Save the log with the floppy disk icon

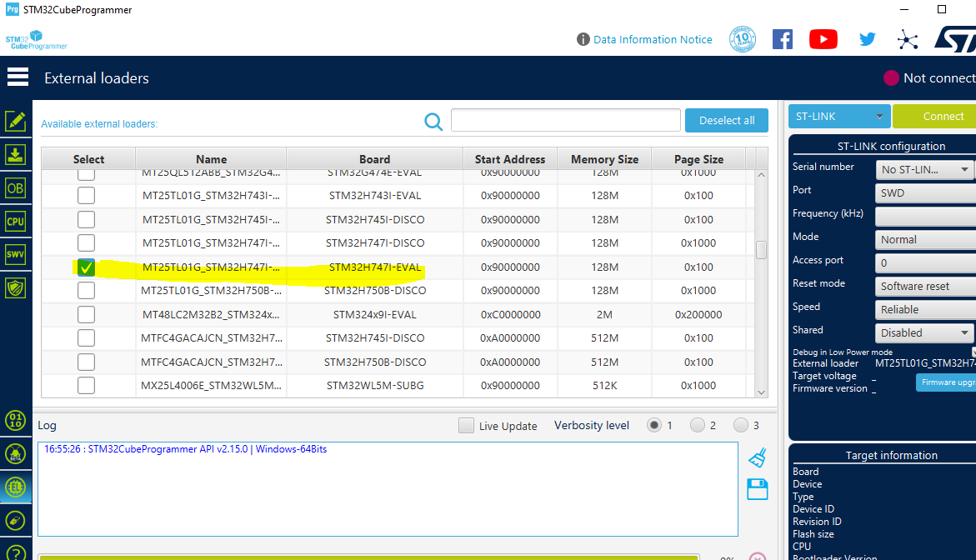click(x=757, y=489)
